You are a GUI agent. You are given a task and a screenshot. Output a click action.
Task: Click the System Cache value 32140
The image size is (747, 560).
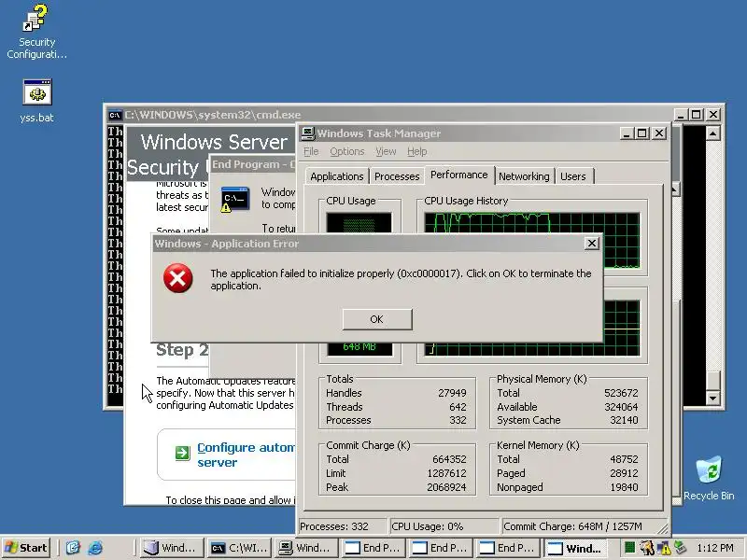[x=624, y=420]
